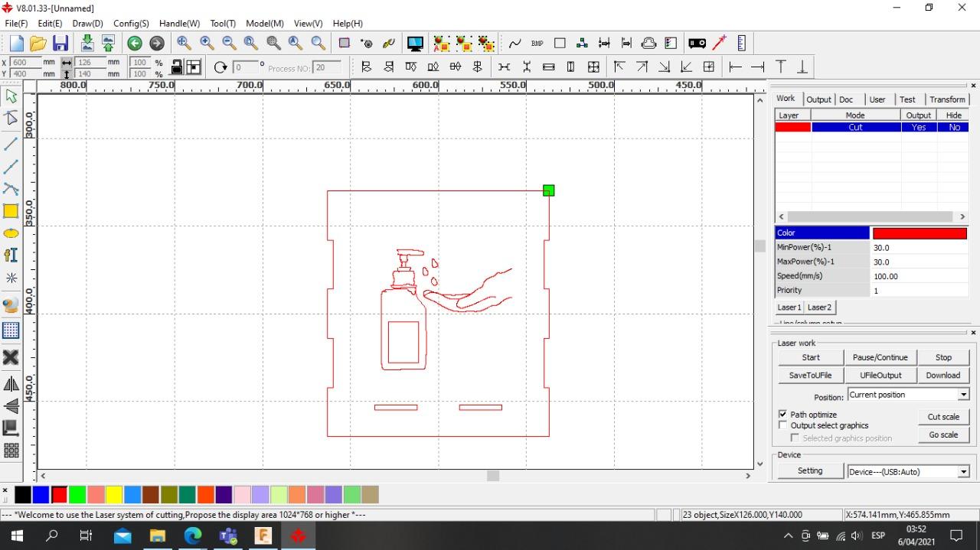Click the Save file icon

click(60, 44)
